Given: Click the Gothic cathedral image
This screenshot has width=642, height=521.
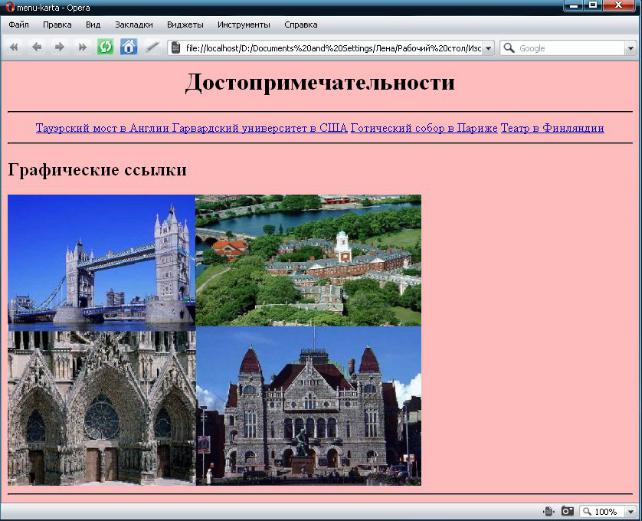Looking at the screenshot, I should coord(102,408).
